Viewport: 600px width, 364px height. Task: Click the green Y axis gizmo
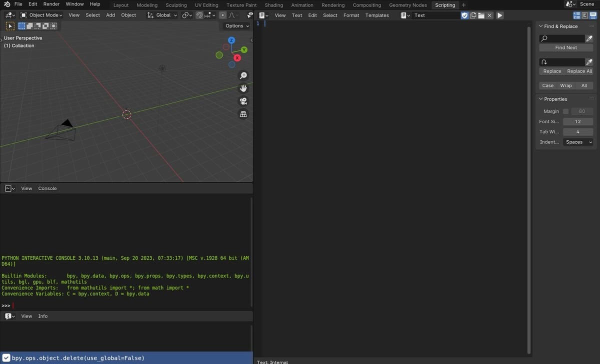pos(244,50)
